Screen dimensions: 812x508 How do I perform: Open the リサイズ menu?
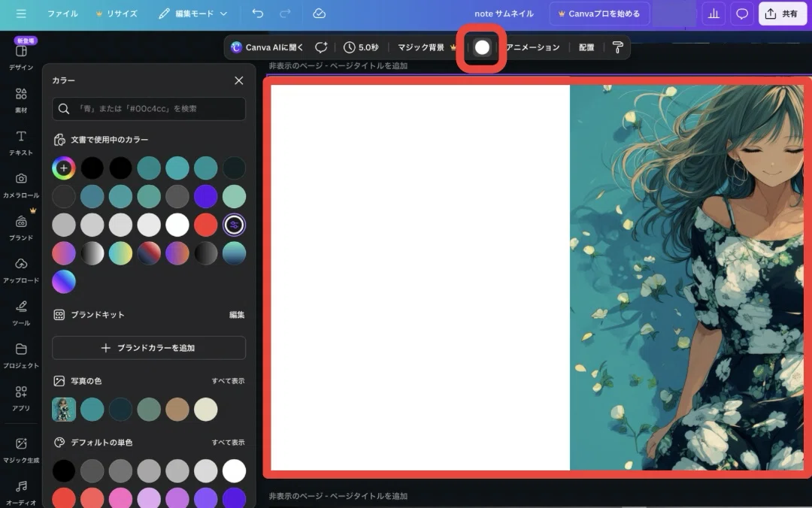(117, 14)
